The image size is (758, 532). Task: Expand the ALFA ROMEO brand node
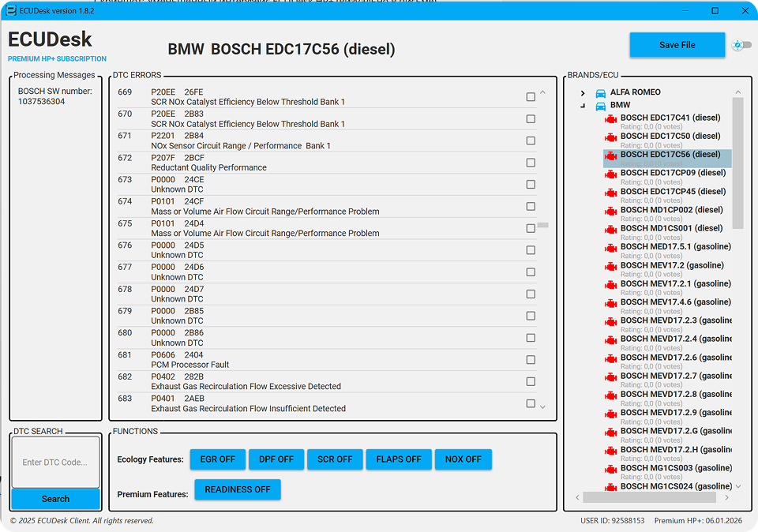pos(583,93)
